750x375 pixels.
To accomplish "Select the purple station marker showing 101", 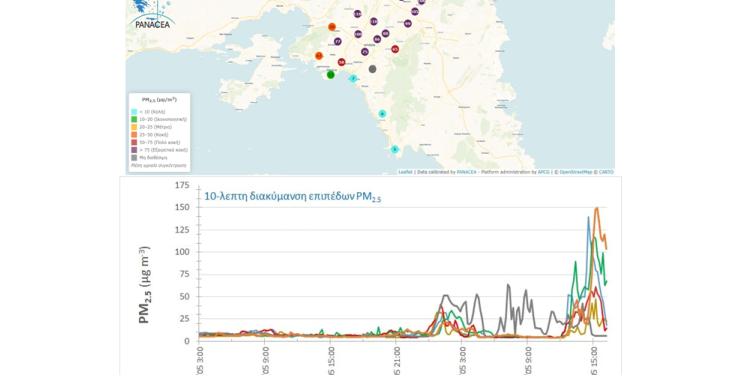I will pos(415,11).
